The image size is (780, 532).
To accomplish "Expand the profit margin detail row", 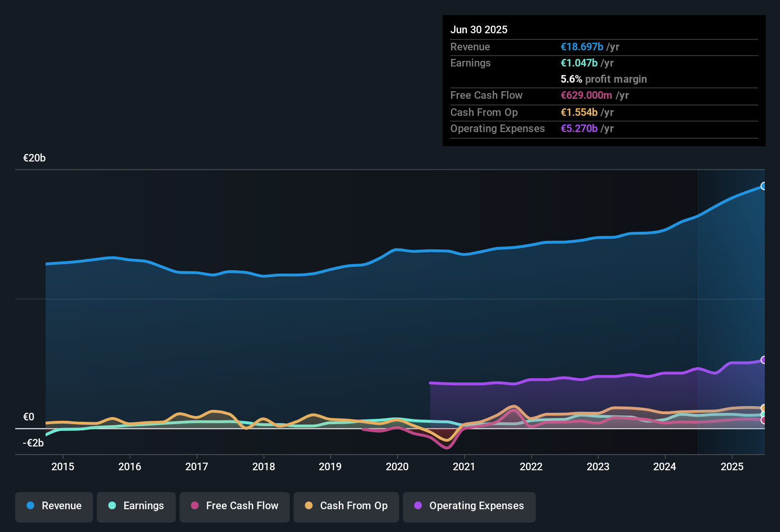I will click(x=603, y=79).
